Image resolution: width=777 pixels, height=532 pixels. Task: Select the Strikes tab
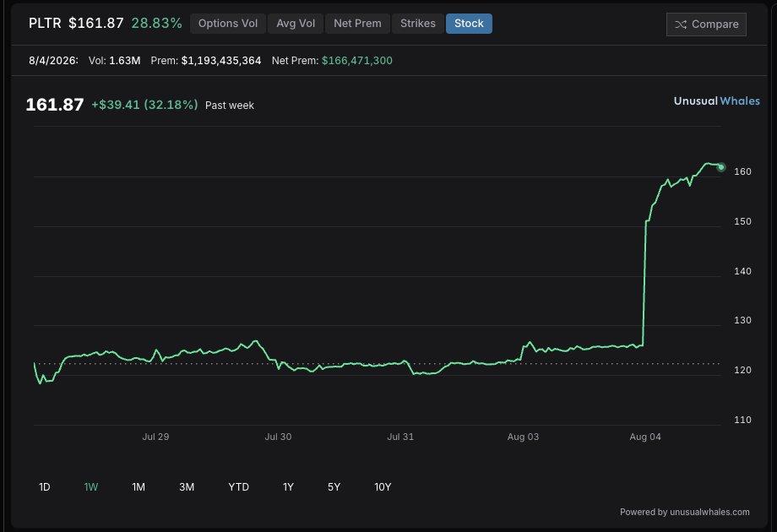click(418, 24)
